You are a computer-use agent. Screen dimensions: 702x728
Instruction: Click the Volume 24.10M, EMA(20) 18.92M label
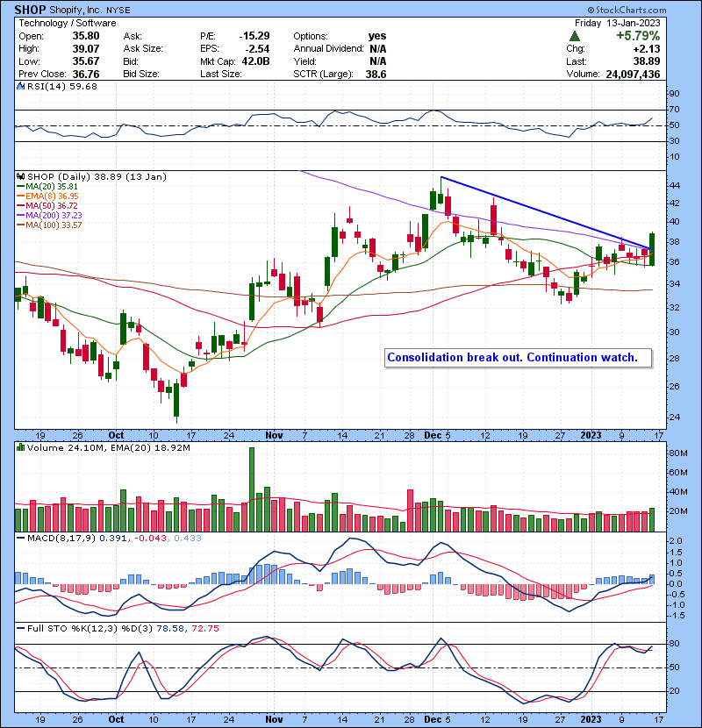point(108,447)
